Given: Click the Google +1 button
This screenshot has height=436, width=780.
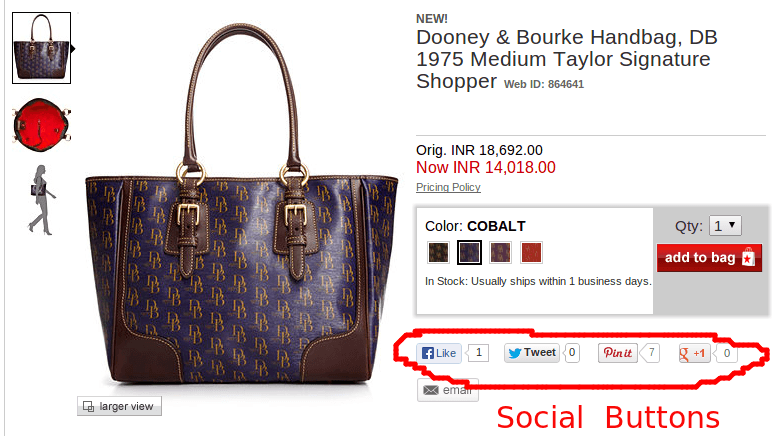Looking at the screenshot, I should pos(694,353).
